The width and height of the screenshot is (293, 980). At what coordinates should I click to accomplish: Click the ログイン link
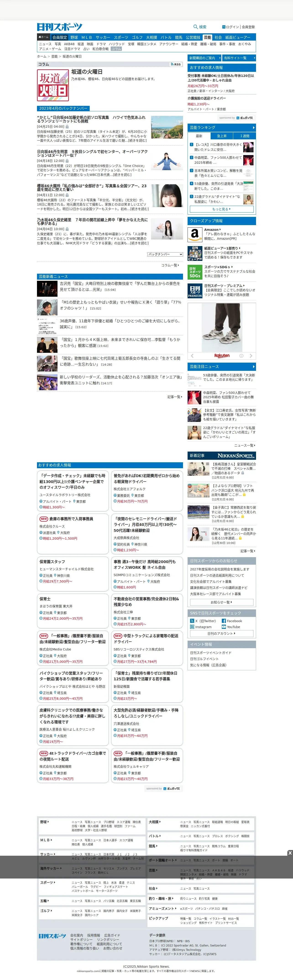click(233, 27)
